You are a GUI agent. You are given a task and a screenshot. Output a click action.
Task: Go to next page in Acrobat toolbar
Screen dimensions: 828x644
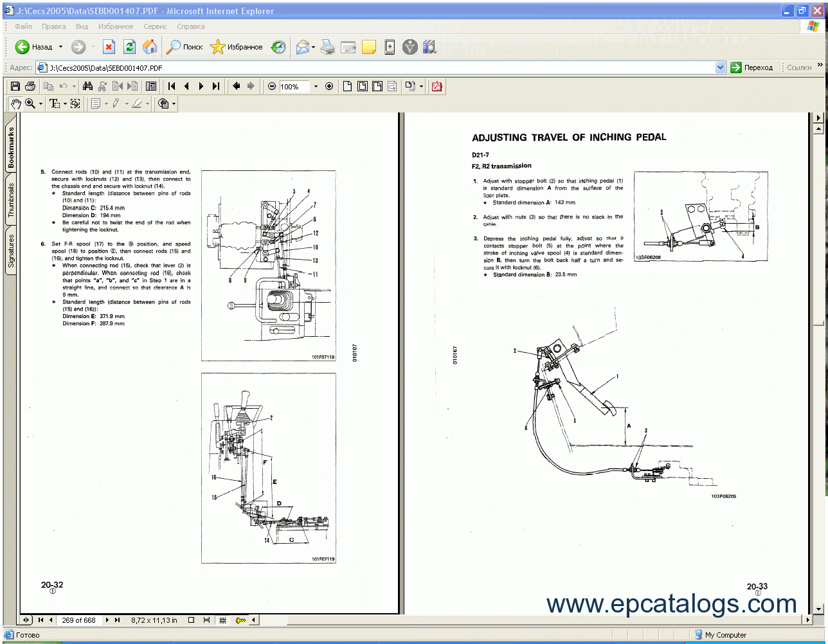(201, 86)
